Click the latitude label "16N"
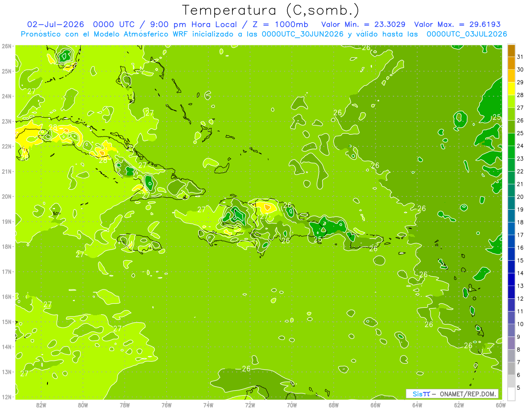Viewport: 532px width, 411px height. 7,297
